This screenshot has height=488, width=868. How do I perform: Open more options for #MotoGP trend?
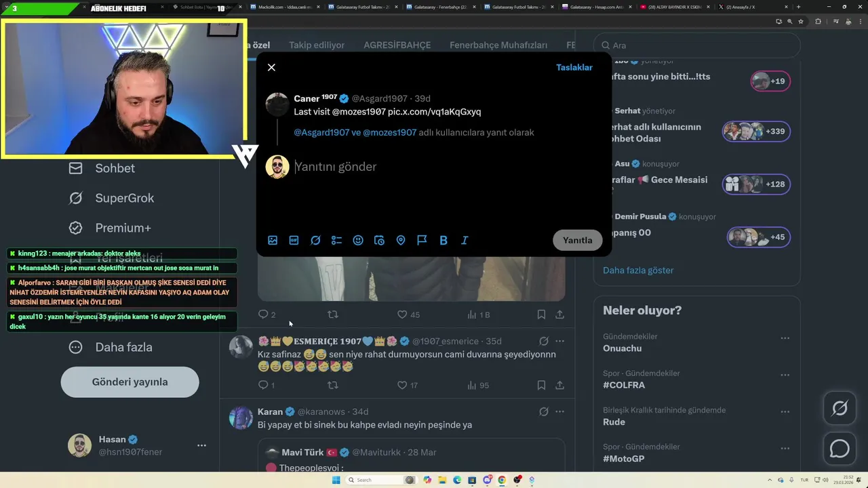pyautogui.click(x=785, y=449)
